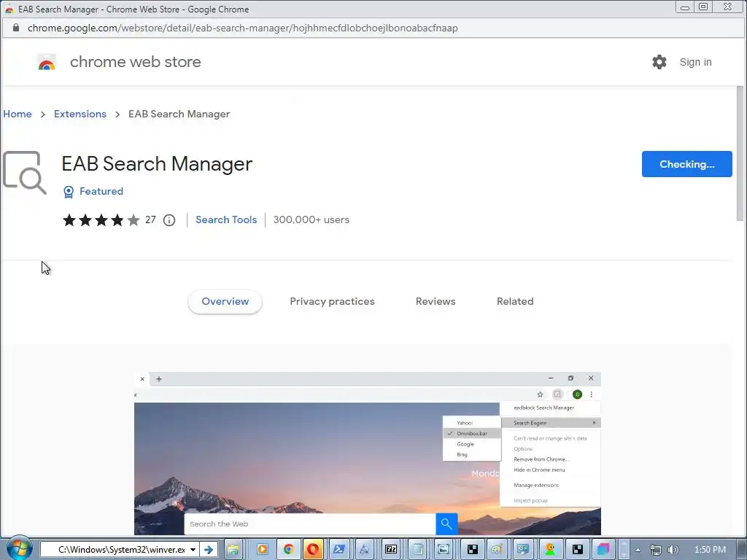Click the Featured badge icon
This screenshot has width=747, height=560.
click(69, 192)
